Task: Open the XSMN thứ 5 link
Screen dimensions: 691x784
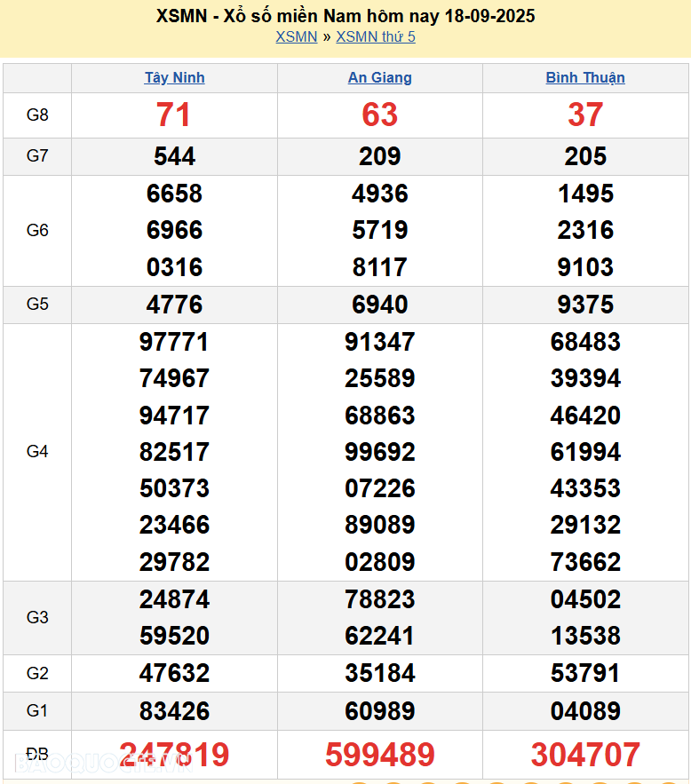Action: pos(376,36)
